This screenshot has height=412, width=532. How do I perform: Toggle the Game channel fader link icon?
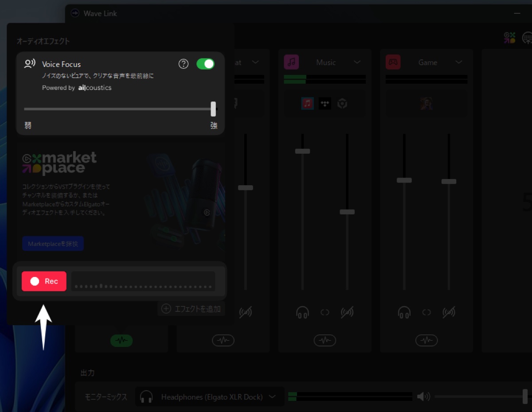pyautogui.click(x=426, y=313)
